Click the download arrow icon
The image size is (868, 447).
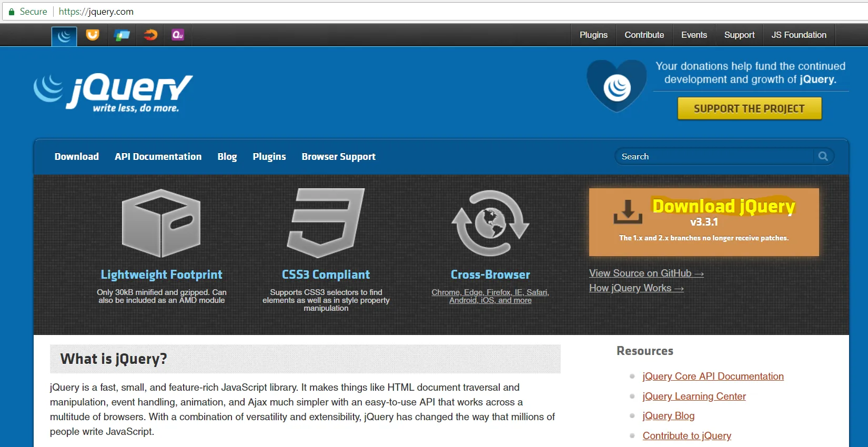628,211
